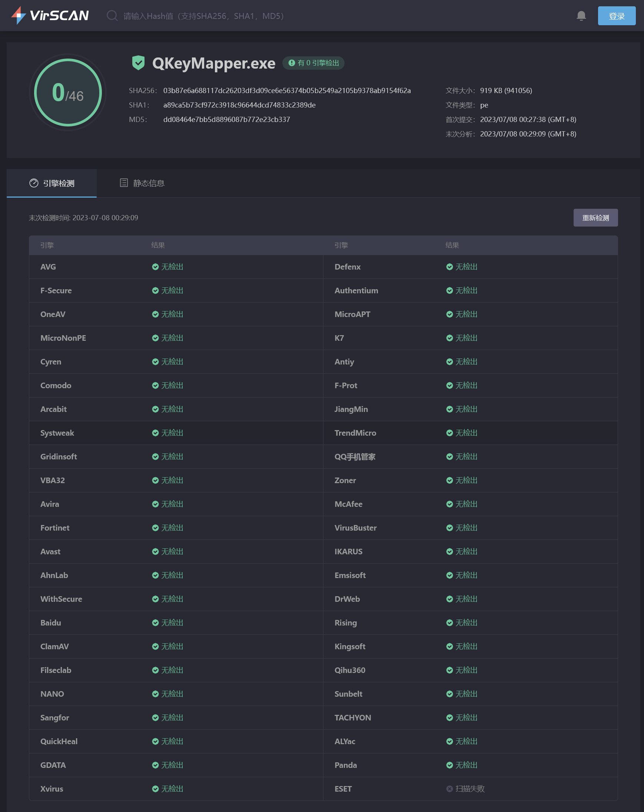Click the file size 919 KB (941056)

[x=506, y=90]
